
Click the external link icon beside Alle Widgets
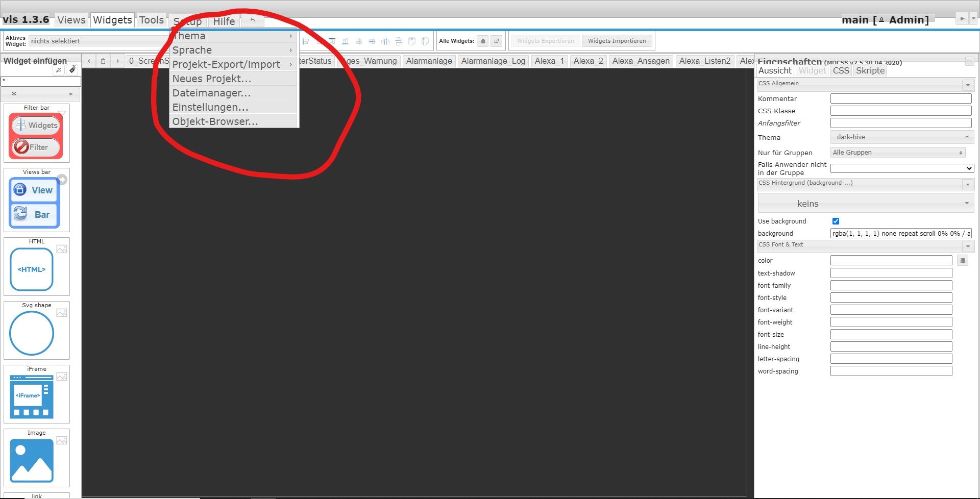click(496, 41)
